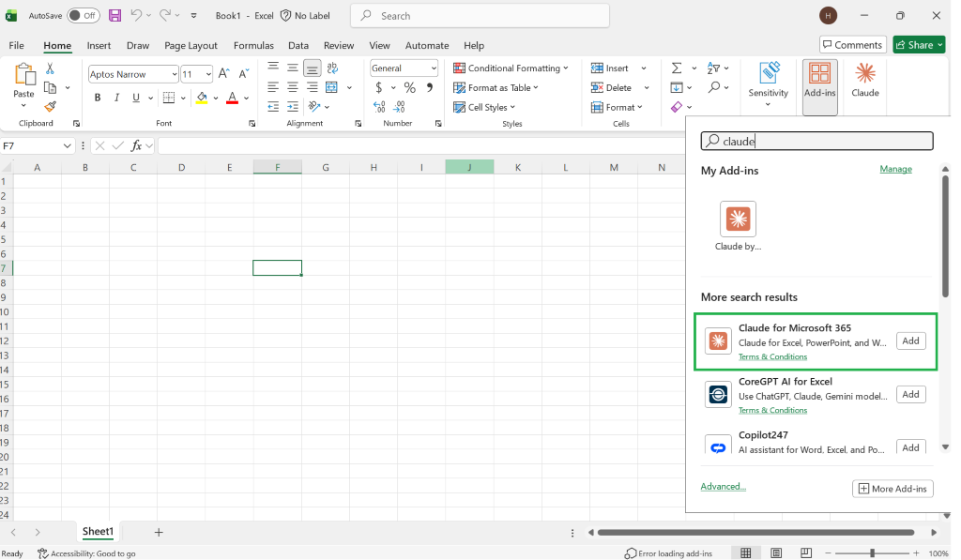
Task: Launch Claude from the ribbon
Action: pos(864,80)
